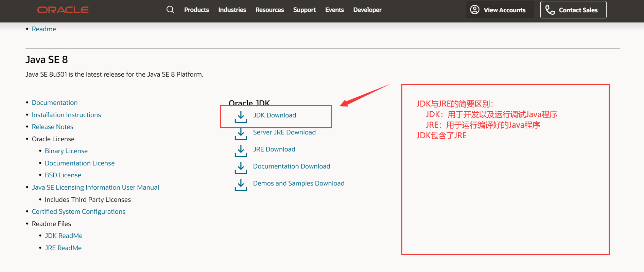Click the Documentation Download link text
Screen dimensions: 644x272
click(x=292, y=166)
